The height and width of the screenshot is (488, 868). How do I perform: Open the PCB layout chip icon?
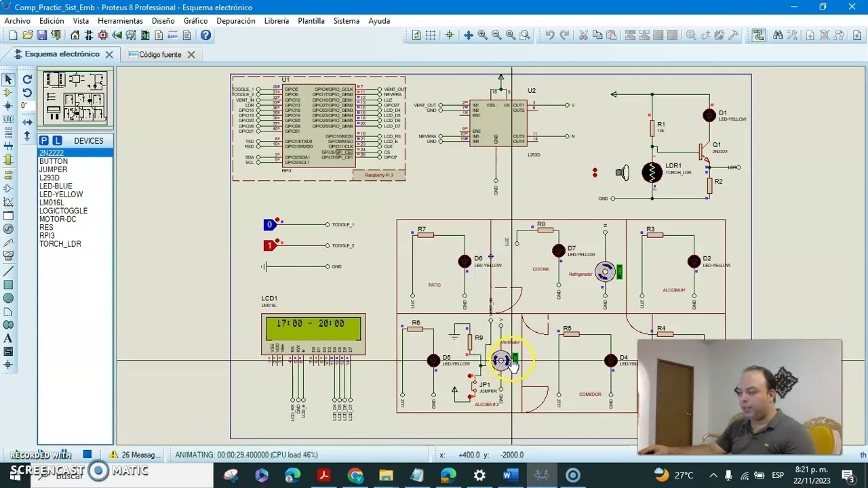coord(103,35)
